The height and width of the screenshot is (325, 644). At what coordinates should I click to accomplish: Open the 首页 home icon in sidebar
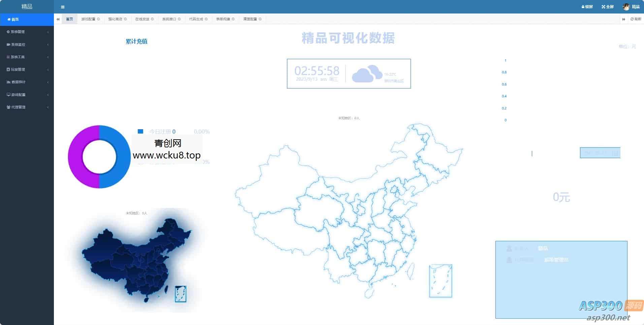tap(9, 19)
